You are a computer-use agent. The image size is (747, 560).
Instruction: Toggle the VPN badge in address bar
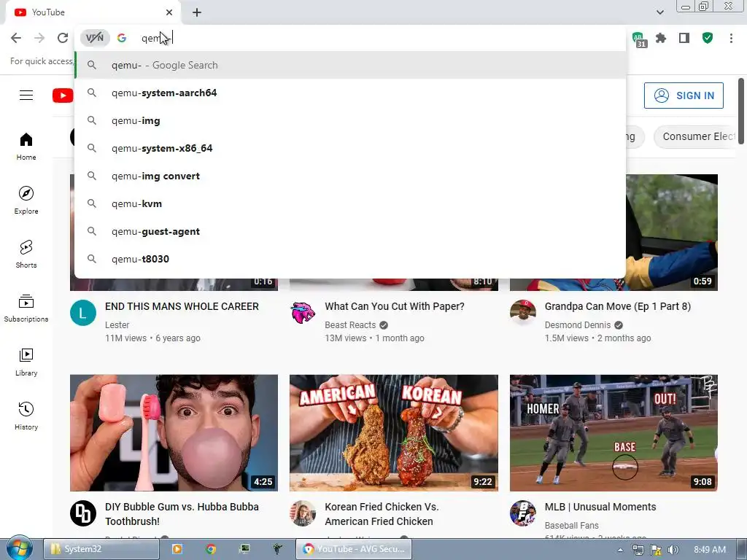(95, 38)
